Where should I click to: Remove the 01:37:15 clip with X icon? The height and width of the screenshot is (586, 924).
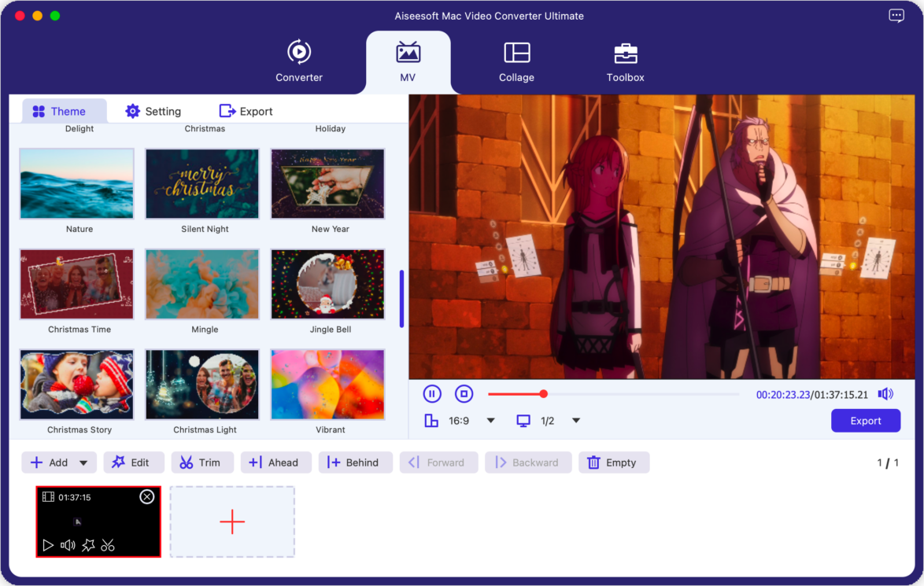pyautogui.click(x=146, y=496)
